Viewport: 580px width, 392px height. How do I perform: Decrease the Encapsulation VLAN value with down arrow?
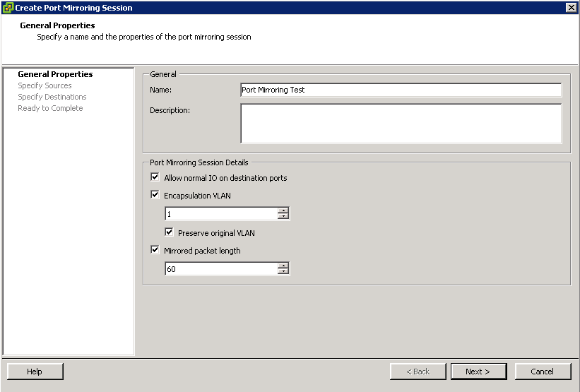283,216
